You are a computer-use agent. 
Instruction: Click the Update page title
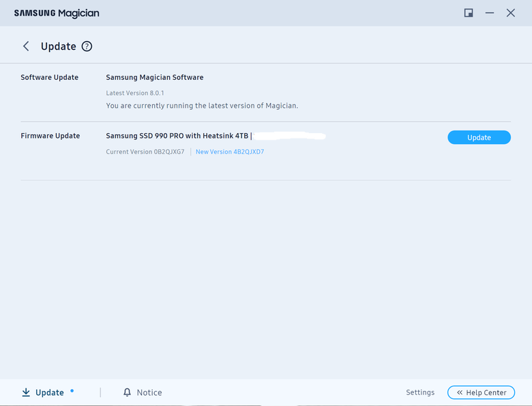point(59,46)
